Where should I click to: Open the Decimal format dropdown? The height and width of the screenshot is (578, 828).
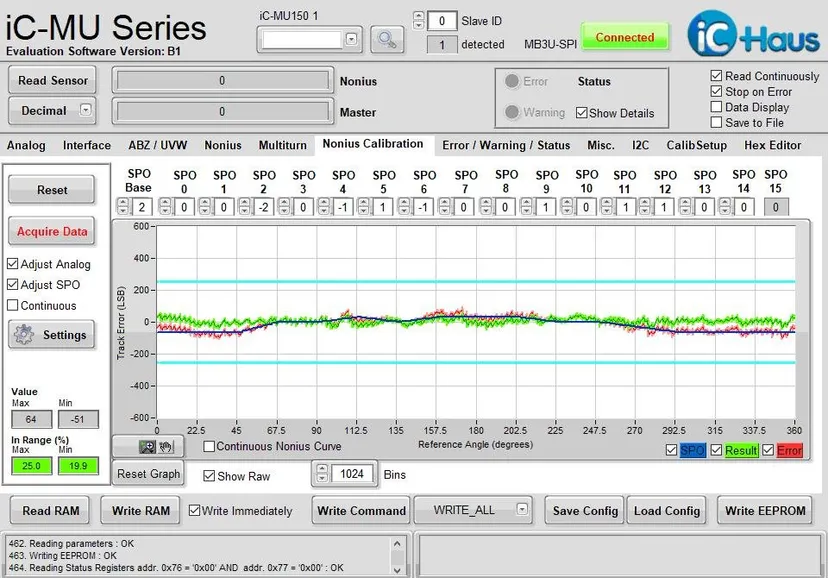(x=86, y=110)
